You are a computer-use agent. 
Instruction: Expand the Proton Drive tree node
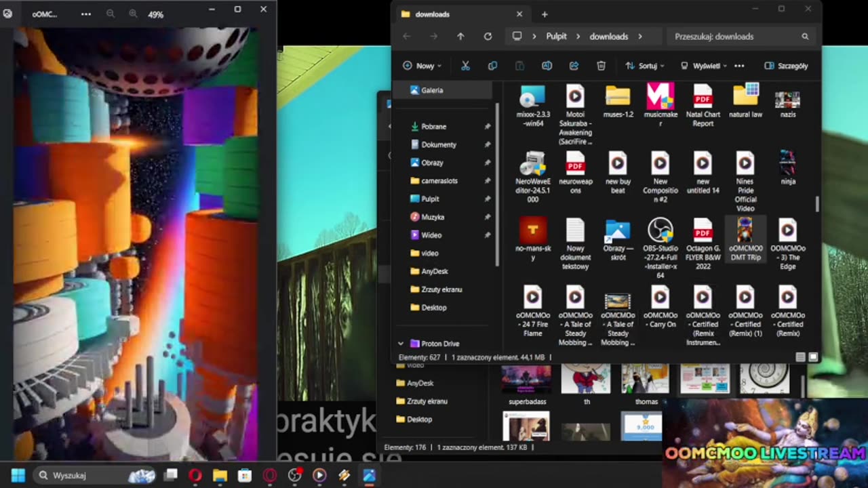pyautogui.click(x=401, y=344)
